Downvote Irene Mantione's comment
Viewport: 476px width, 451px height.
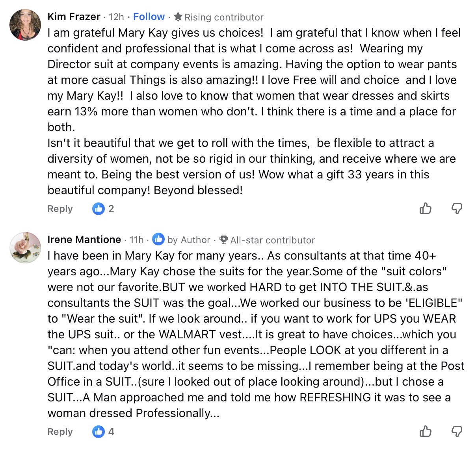point(457,431)
